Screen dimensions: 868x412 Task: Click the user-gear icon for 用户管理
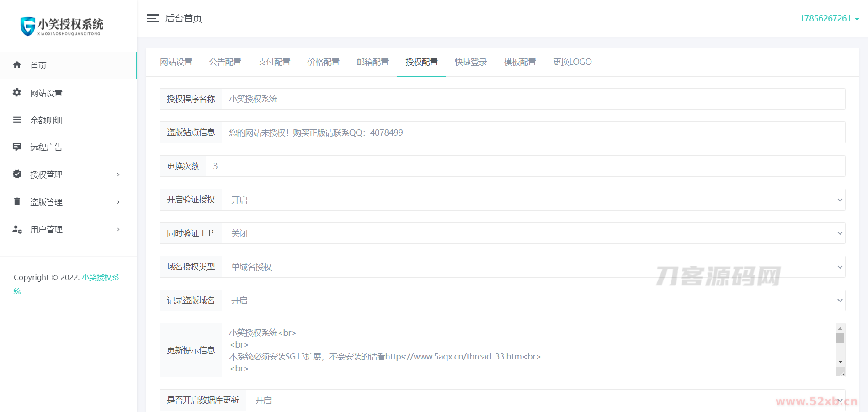(17, 229)
